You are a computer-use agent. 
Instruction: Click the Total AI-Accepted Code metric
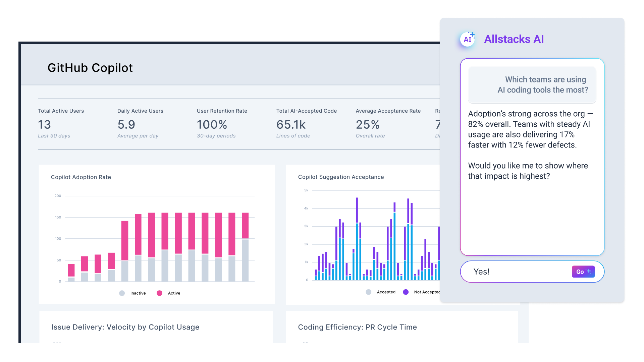tap(306, 123)
